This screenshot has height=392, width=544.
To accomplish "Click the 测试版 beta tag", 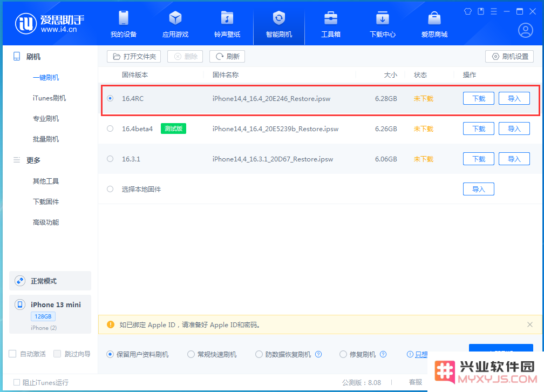I will pyautogui.click(x=173, y=129).
